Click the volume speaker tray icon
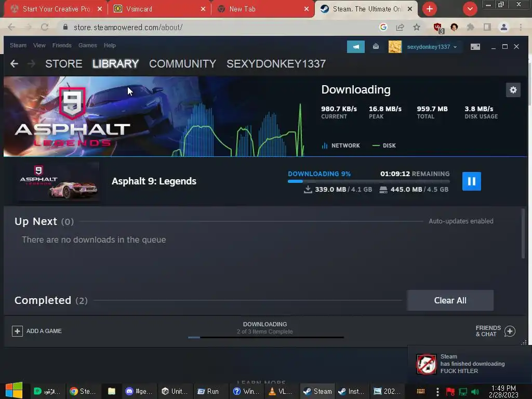The height and width of the screenshot is (399, 532). (475, 392)
